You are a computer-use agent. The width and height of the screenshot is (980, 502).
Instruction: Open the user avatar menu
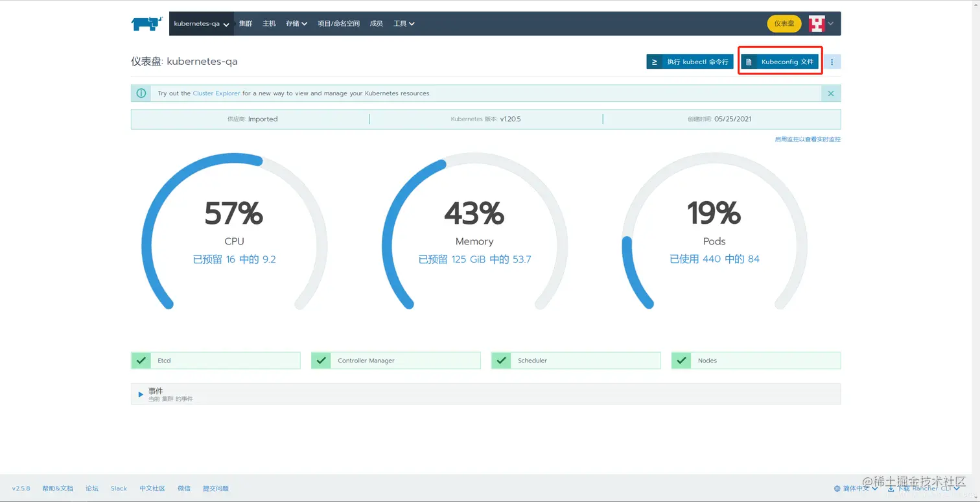point(817,24)
